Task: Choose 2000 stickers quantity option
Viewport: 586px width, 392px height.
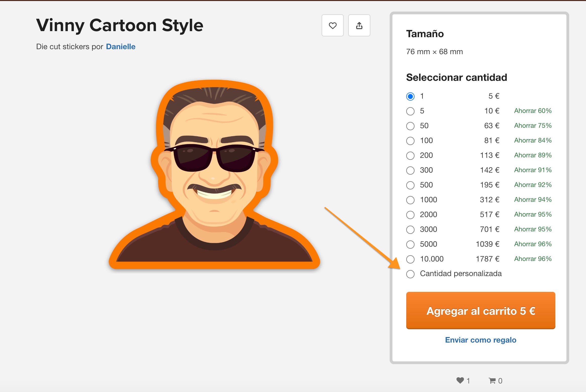Action: tap(410, 215)
